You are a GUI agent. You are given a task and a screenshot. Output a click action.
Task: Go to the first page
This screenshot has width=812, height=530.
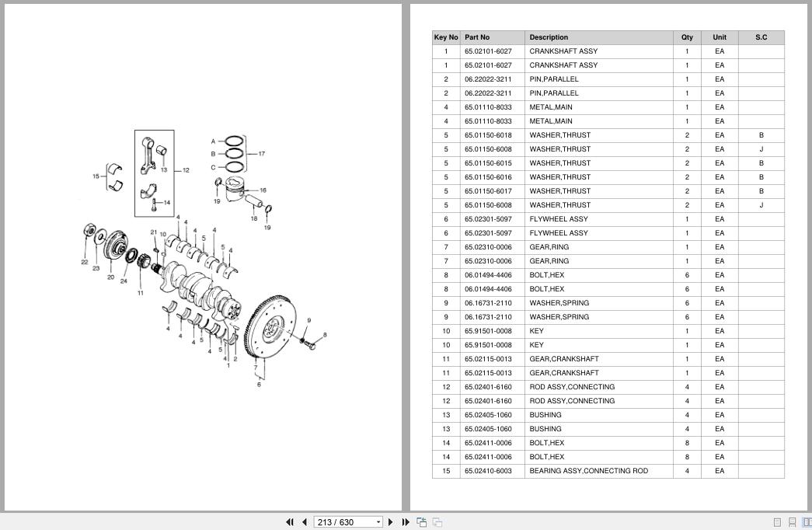(x=290, y=522)
